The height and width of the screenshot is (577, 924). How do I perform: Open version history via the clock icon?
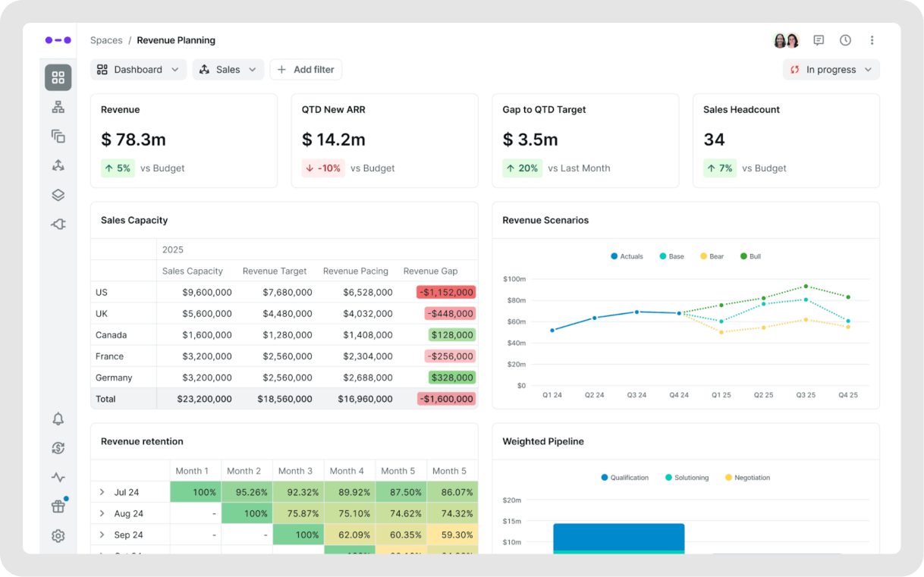845,40
